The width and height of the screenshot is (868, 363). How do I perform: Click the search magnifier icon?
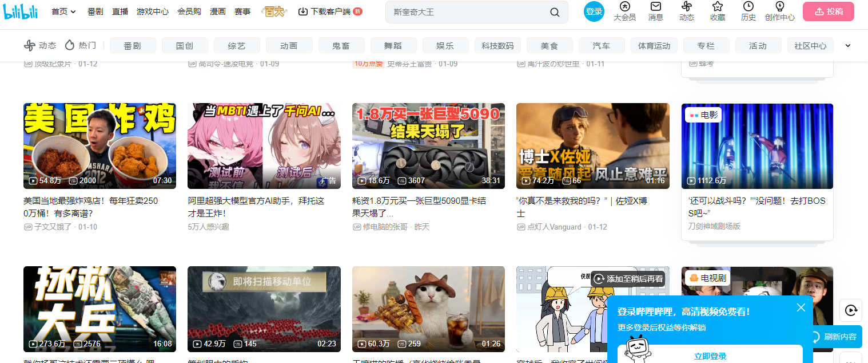554,11
